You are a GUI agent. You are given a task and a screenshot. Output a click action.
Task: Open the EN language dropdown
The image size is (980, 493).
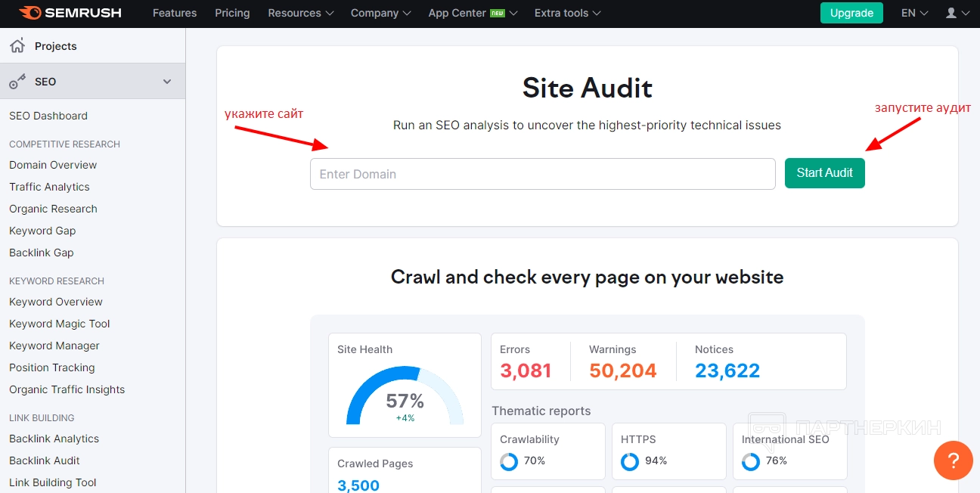914,13
